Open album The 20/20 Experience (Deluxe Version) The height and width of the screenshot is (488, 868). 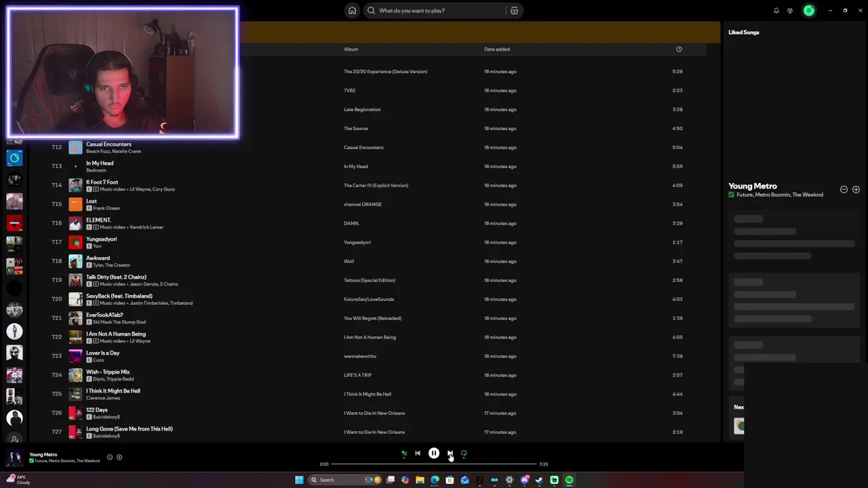click(x=385, y=71)
